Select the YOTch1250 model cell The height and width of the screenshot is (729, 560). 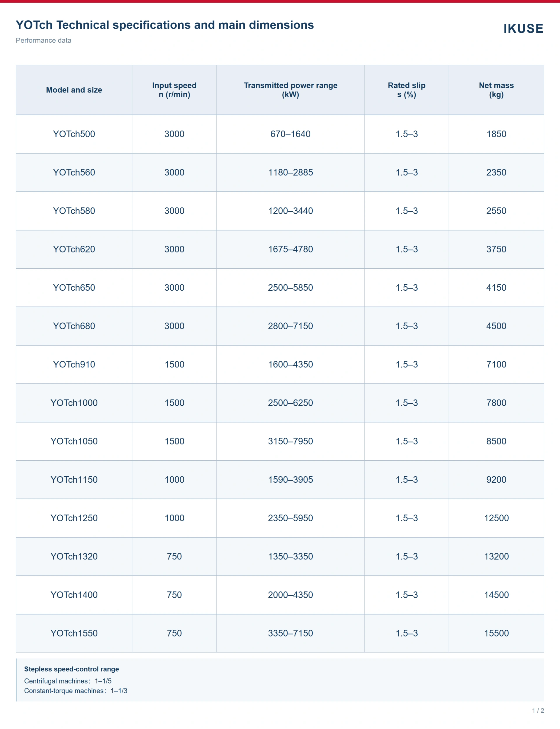(74, 518)
